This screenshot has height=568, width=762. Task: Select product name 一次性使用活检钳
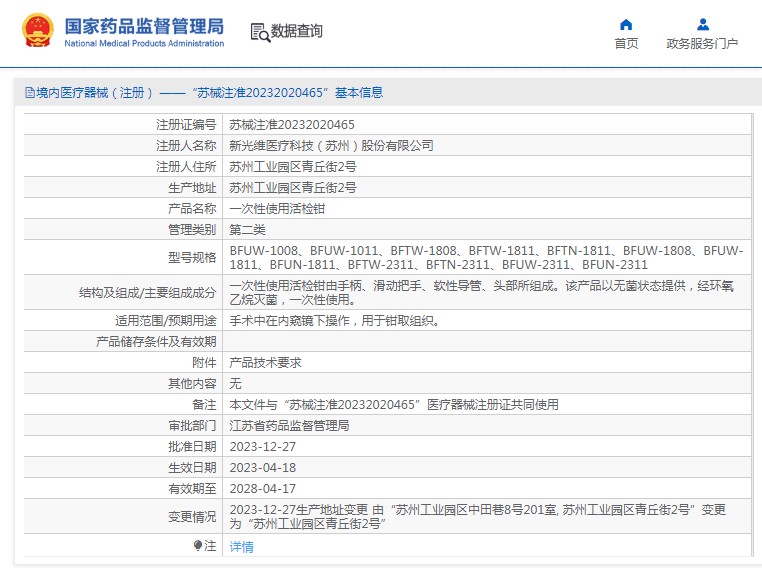[x=277, y=208]
